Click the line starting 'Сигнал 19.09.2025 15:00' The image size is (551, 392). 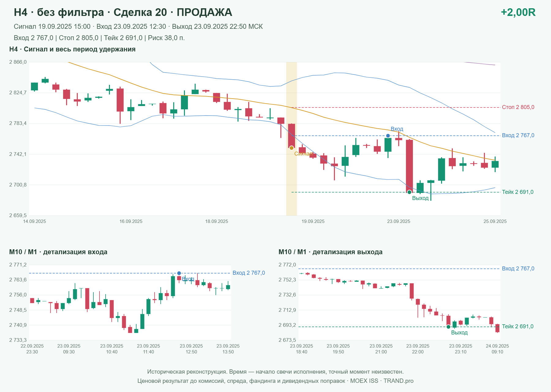138,27
